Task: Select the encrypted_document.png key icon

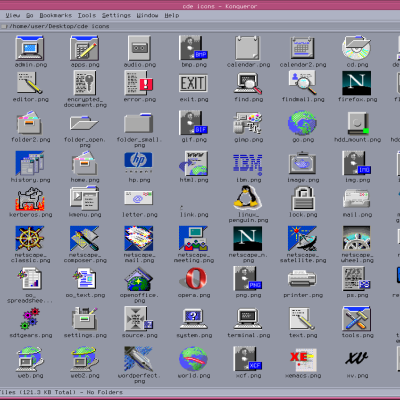Action: [84, 83]
